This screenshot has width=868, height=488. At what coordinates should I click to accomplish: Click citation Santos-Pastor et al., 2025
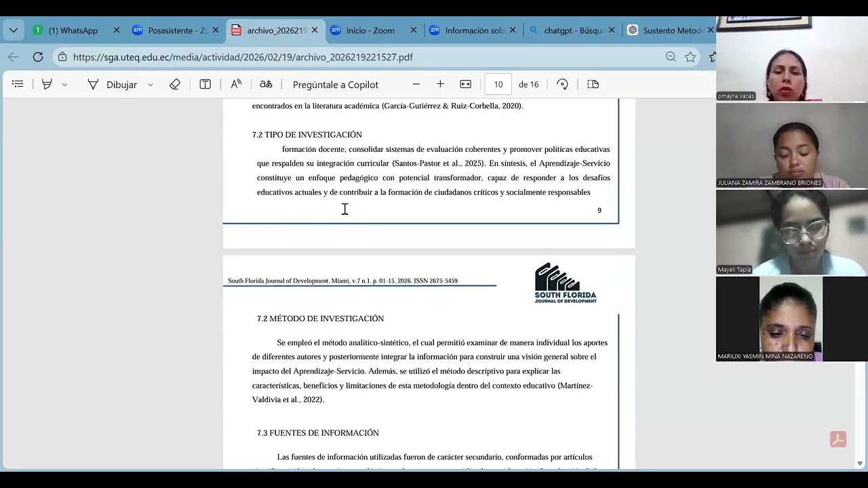pos(438,163)
